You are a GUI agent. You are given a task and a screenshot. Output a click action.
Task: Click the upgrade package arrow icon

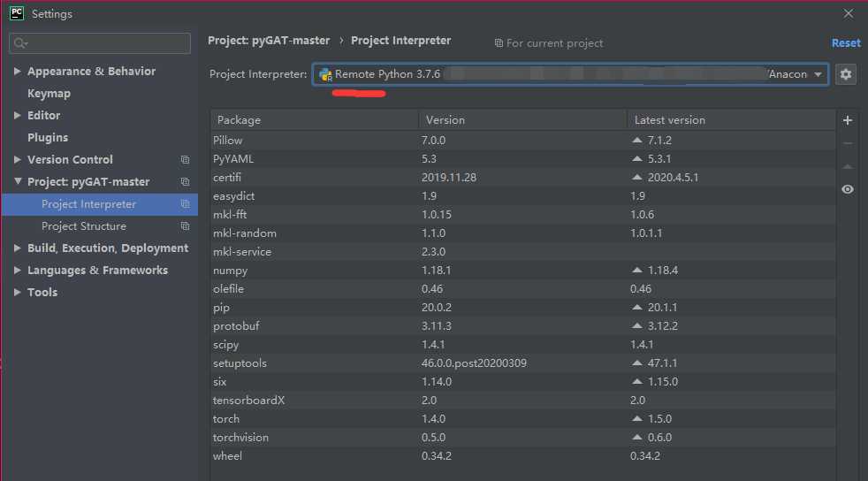(x=848, y=166)
